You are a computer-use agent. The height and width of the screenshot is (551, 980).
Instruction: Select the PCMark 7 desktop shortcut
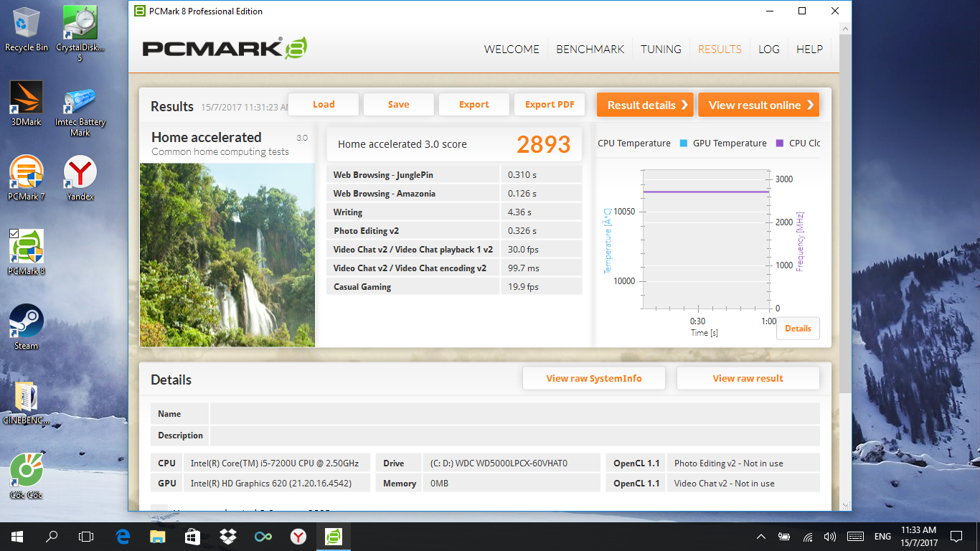(27, 178)
